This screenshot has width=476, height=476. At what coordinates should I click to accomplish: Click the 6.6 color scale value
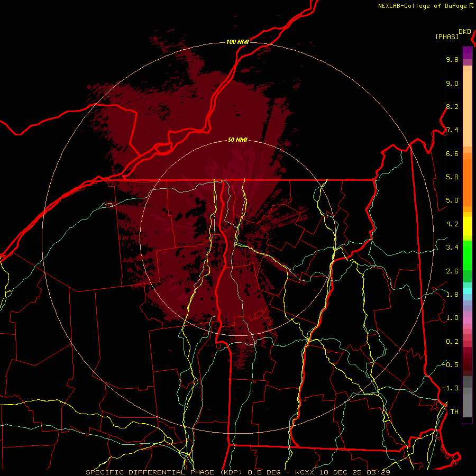click(452, 153)
